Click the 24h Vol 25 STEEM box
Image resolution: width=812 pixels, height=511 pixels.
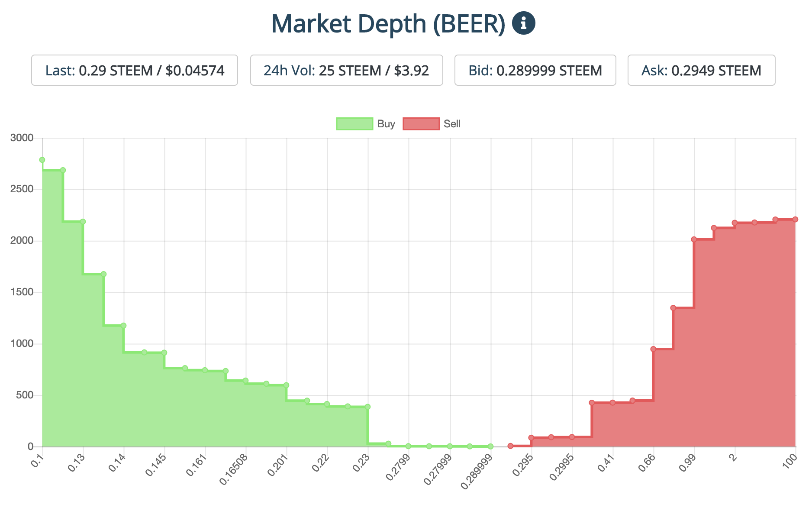coord(346,70)
